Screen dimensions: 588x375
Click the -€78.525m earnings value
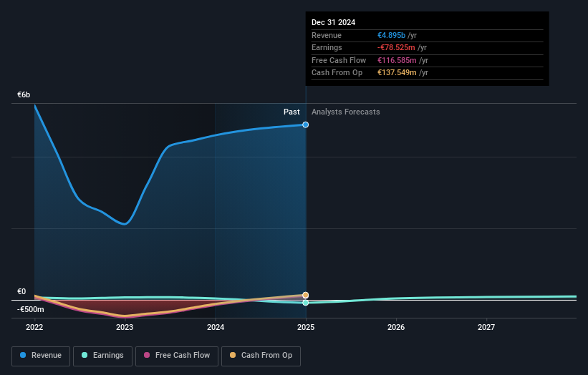pos(396,47)
